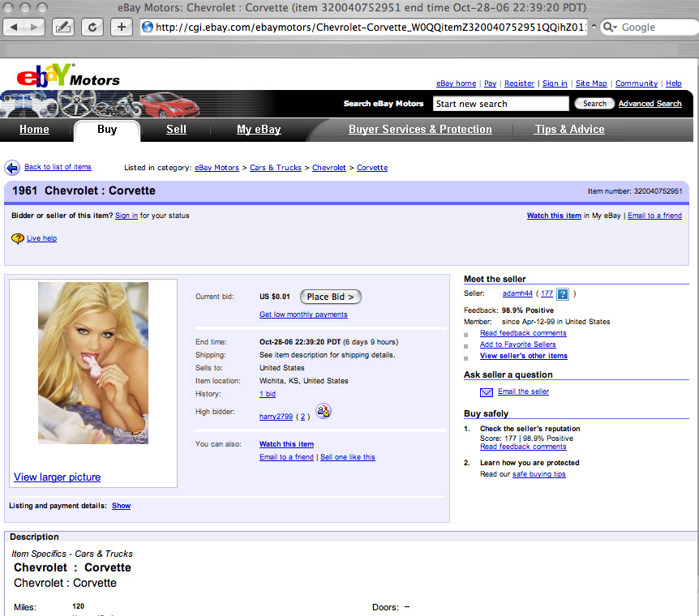Switch to the My eBay tab

coord(259,130)
